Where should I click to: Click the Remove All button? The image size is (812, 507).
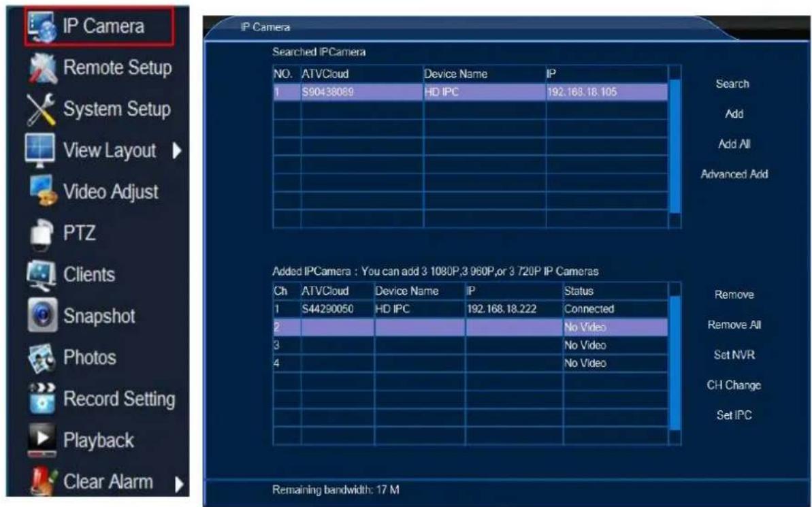[734, 325]
